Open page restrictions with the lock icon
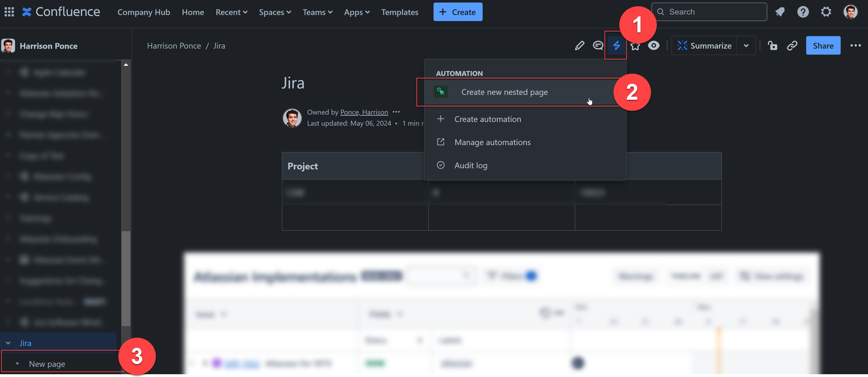 point(773,45)
